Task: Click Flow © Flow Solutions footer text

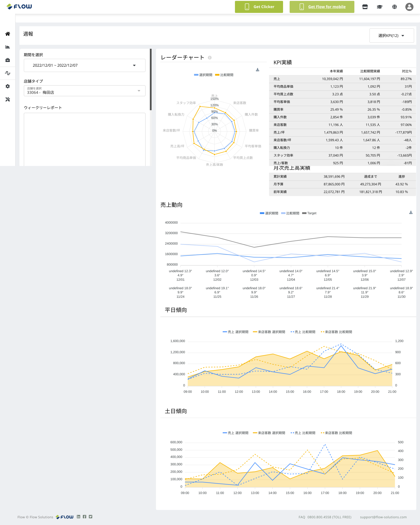Action: [35, 517]
